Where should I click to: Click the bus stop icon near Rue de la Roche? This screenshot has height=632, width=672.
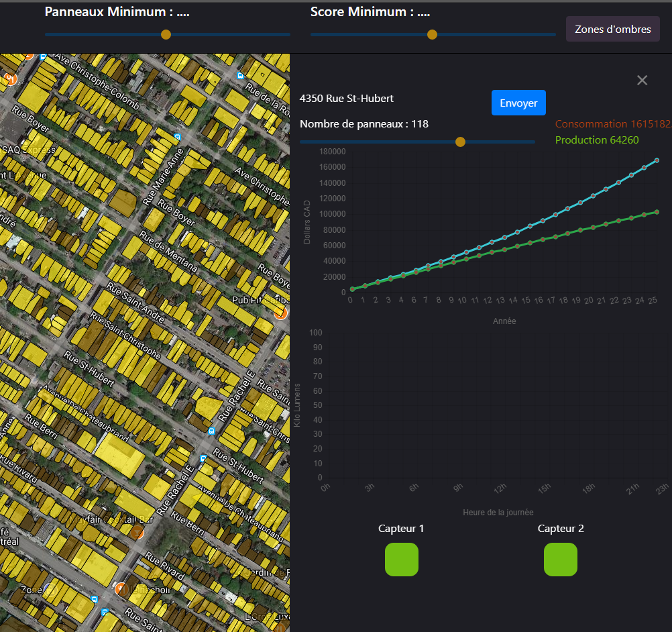[240, 76]
